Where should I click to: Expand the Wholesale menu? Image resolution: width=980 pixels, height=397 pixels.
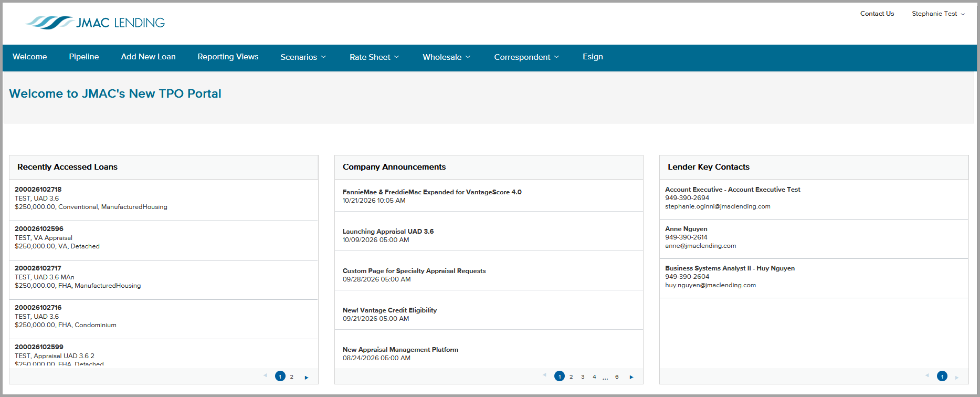click(447, 57)
